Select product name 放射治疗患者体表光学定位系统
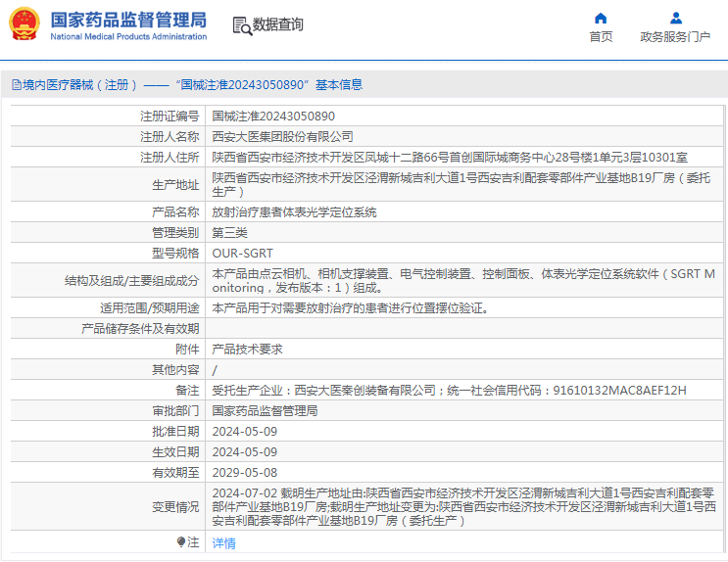This screenshot has width=728, height=562. click(x=294, y=212)
